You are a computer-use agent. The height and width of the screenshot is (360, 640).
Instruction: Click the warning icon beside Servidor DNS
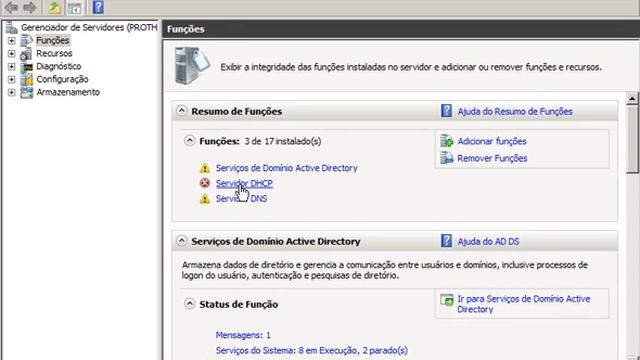click(204, 199)
